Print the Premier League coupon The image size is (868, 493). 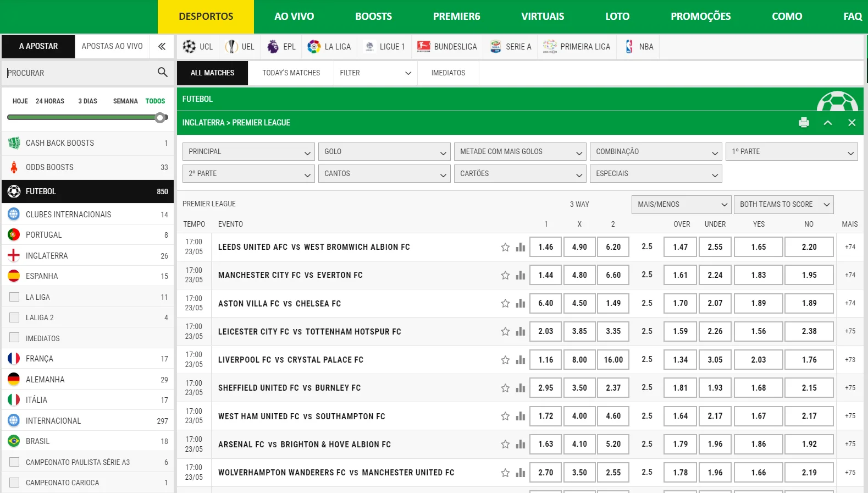804,123
